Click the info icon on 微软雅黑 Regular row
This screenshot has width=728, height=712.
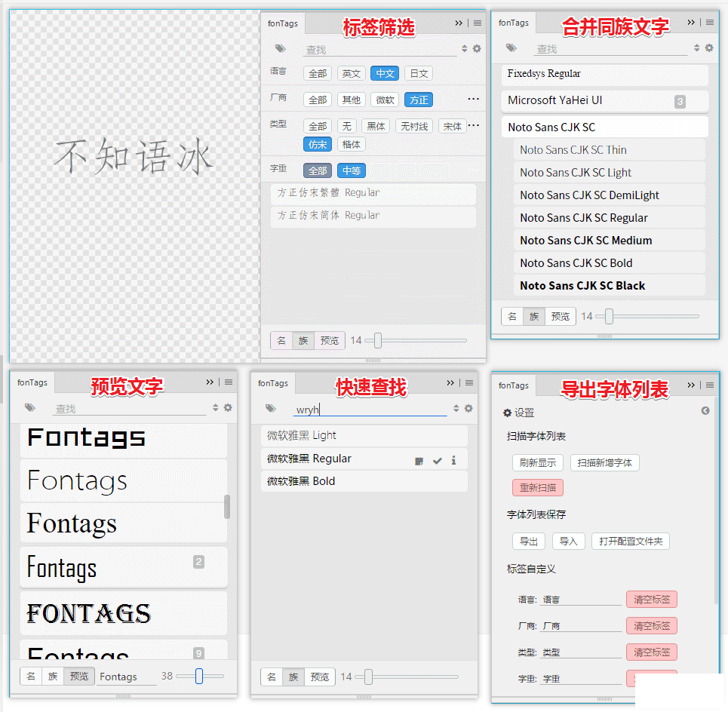click(453, 460)
